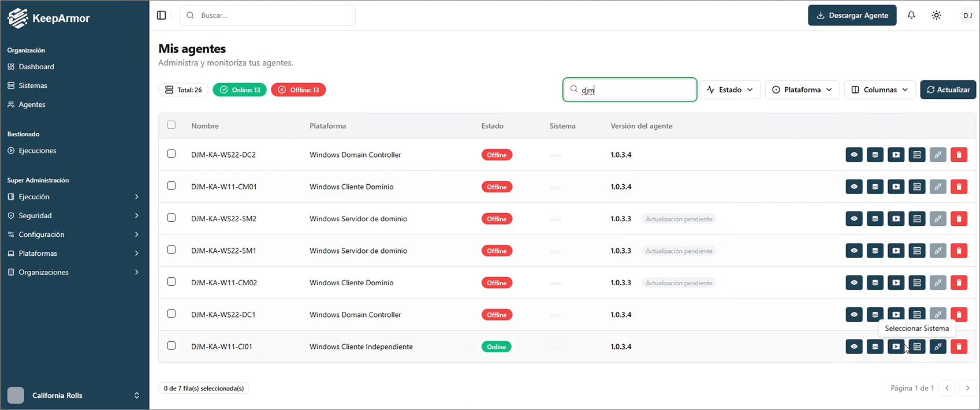Image resolution: width=980 pixels, height=410 pixels.
Task: Toggle the light/dark theme sun icon
Action: click(x=936, y=16)
